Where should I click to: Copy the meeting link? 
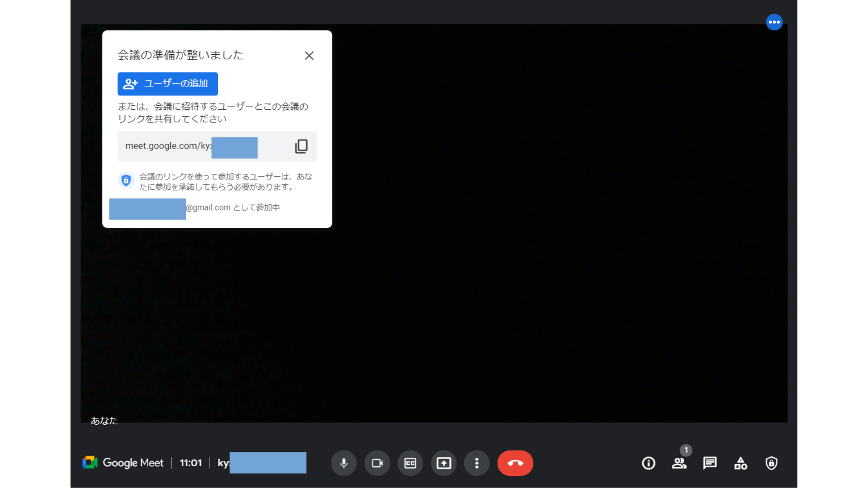pos(301,146)
